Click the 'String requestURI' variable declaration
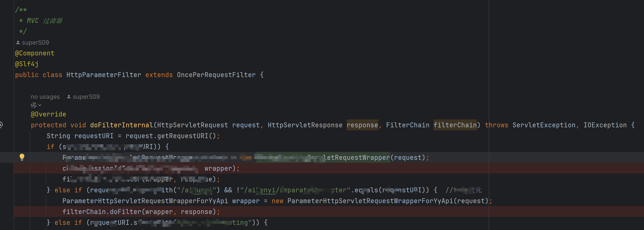 80,136
